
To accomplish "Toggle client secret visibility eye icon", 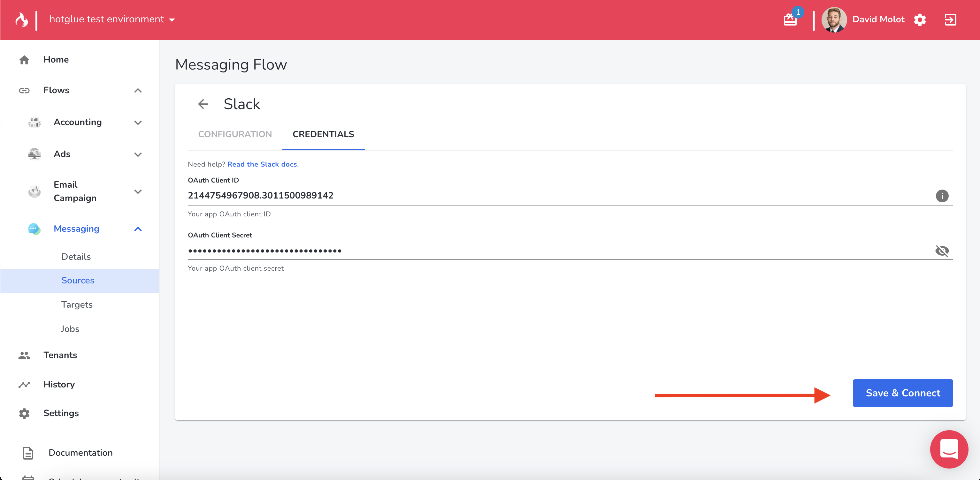I will point(942,251).
